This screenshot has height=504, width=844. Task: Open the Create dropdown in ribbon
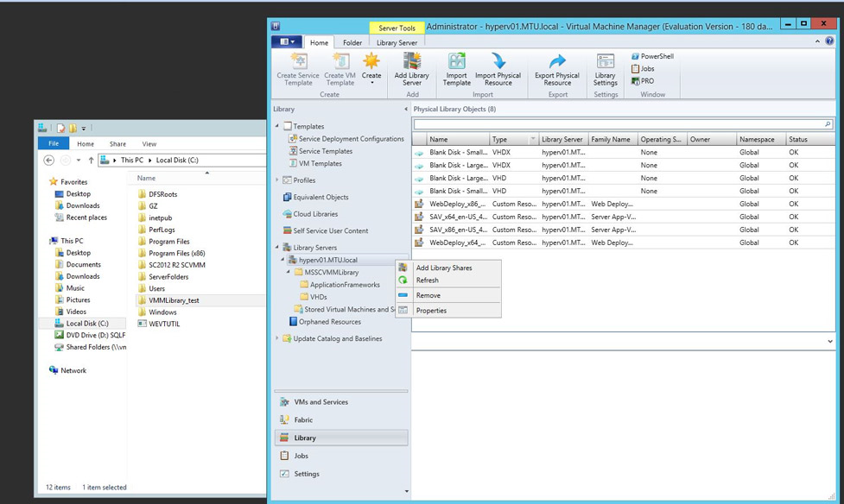coord(371,76)
